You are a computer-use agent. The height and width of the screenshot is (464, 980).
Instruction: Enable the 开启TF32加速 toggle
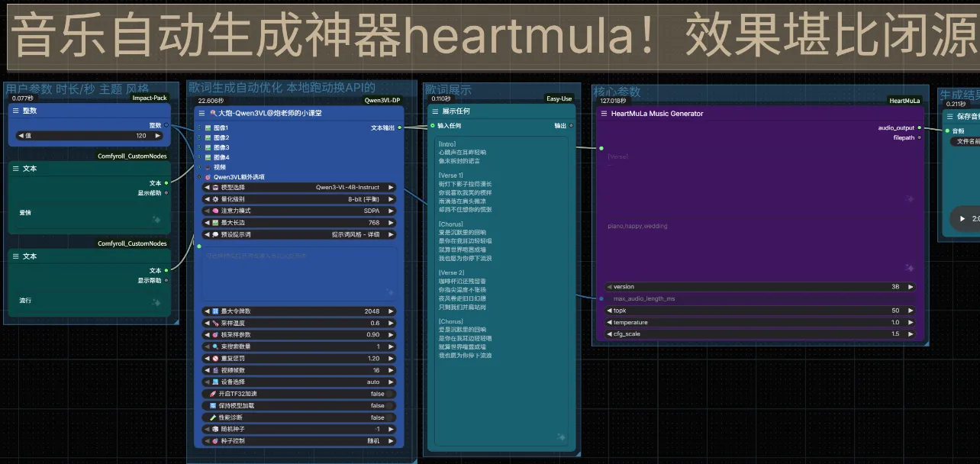coord(388,394)
